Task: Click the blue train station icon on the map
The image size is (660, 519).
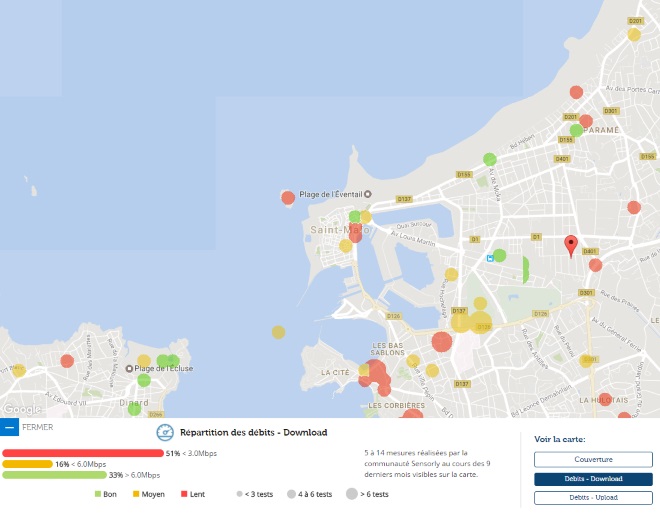Action: [x=490, y=258]
